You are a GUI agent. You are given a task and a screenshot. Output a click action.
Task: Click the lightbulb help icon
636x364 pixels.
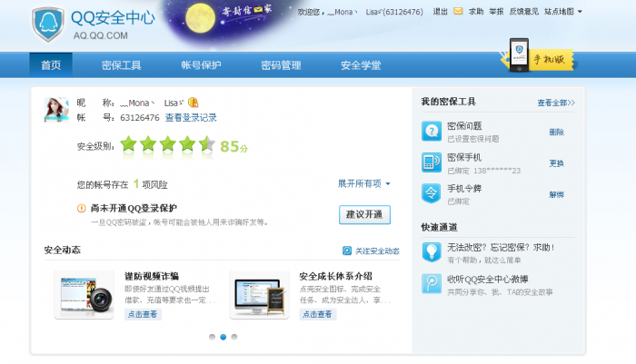tap(432, 252)
